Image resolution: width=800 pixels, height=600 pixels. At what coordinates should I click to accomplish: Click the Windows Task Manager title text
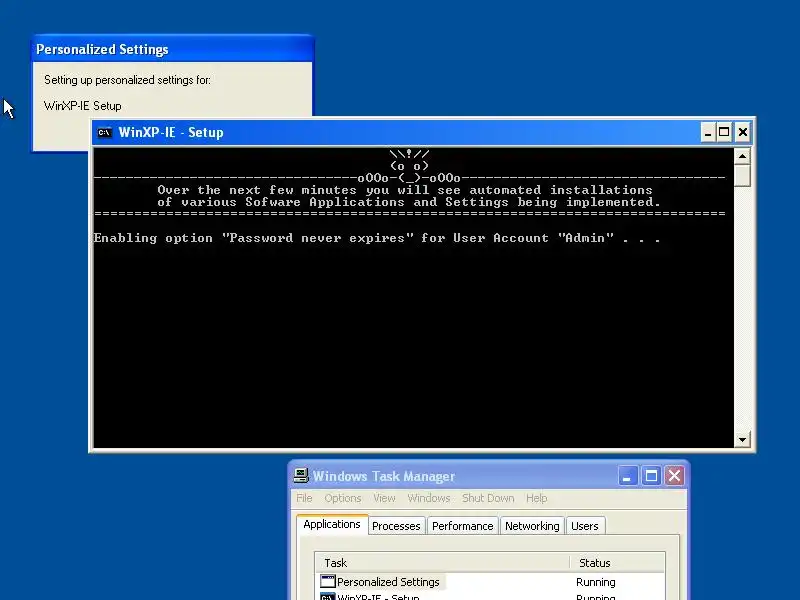pos(384,476)
